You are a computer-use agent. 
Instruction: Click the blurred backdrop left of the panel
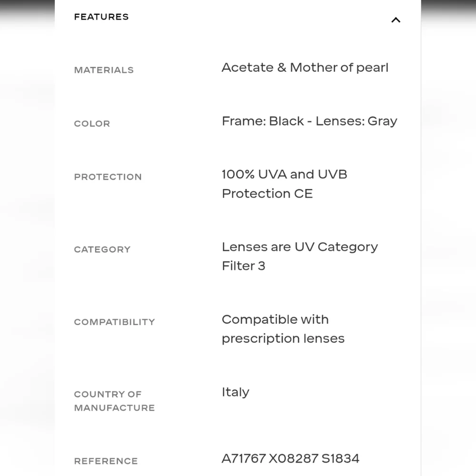click(27, 238)
